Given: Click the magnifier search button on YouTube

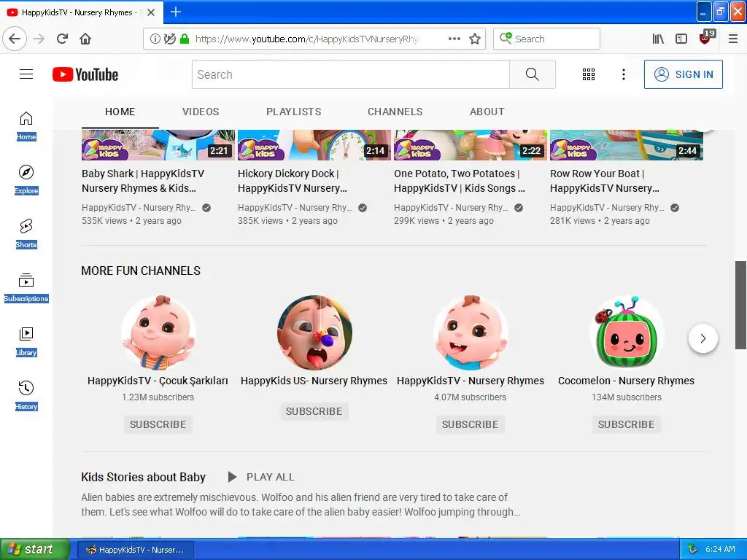Looking at the screenshot, I should pos(532,74).
